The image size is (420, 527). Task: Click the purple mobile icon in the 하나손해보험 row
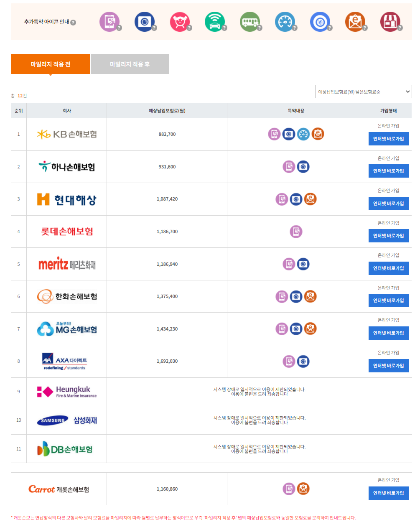coord(289,167)
